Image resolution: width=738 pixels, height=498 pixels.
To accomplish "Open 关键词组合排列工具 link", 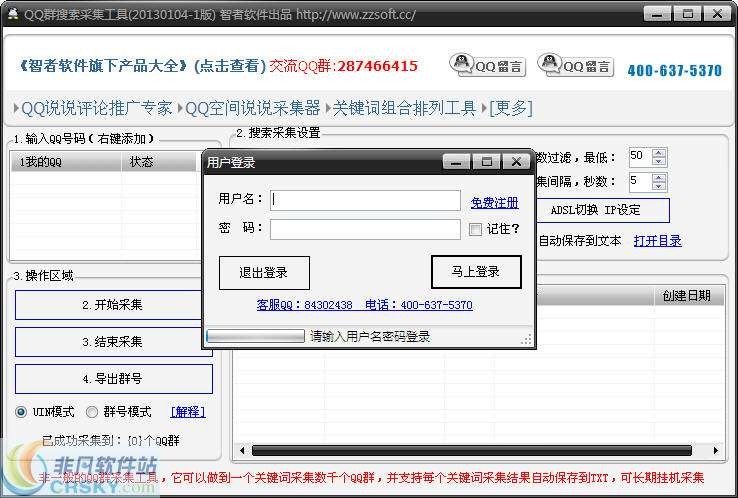I will tap(404, 108).
